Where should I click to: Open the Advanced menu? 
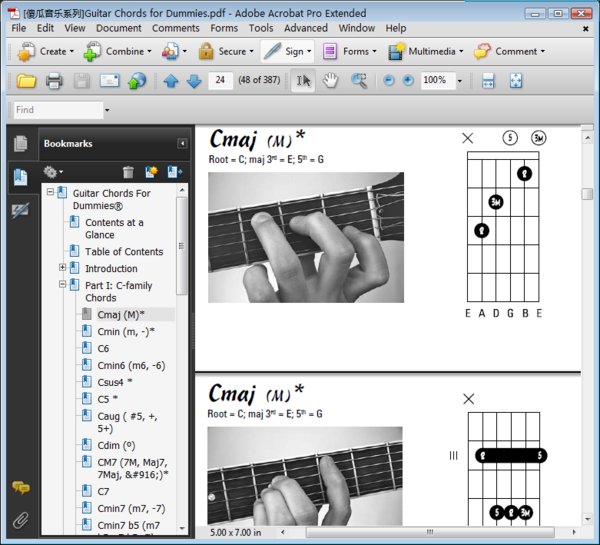coord(306,28)
